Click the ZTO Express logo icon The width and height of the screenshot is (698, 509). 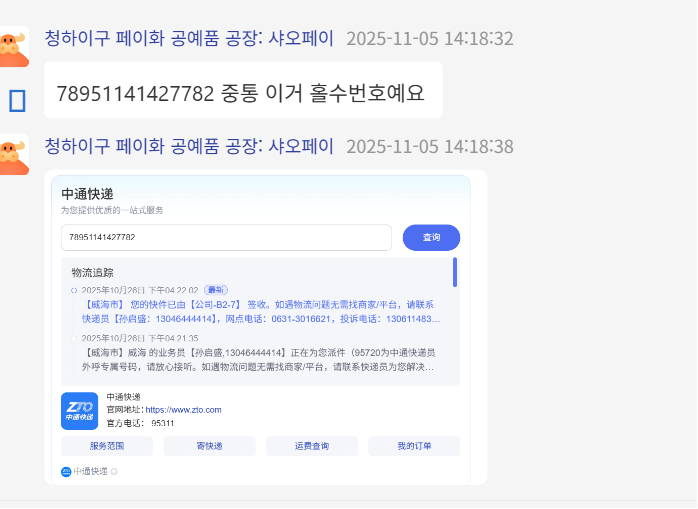coord(79,410)
